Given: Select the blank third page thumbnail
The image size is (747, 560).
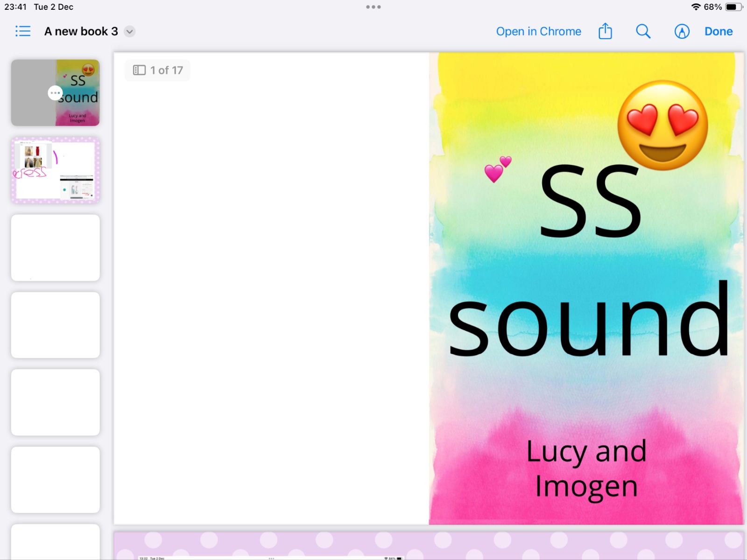Looking at the screenshot, I should pyautogui.click(x=55, y=248).
